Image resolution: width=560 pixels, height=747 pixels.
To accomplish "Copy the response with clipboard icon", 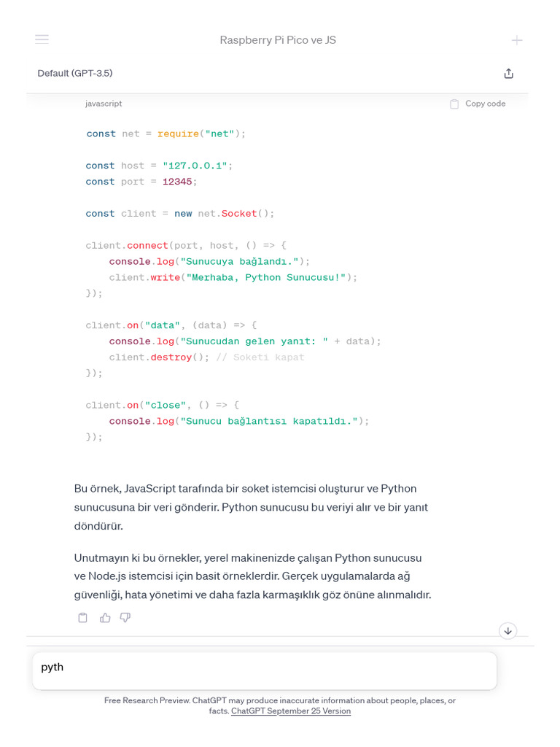I will [83, 618].
